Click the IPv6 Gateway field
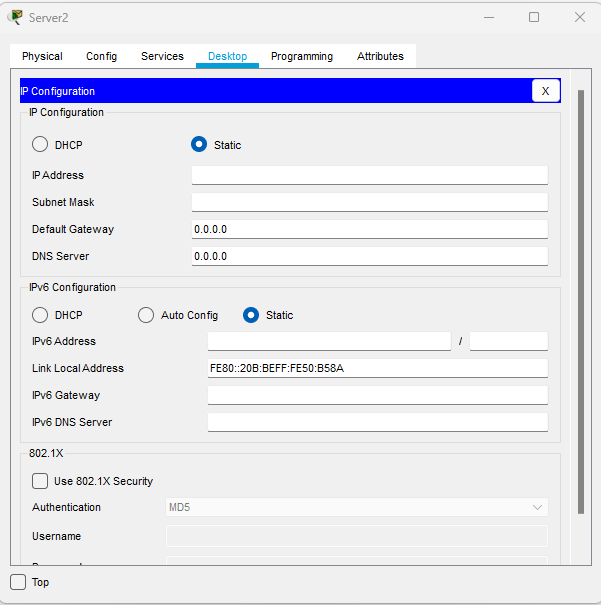This screenshot has height=605, width=601. 378,395
